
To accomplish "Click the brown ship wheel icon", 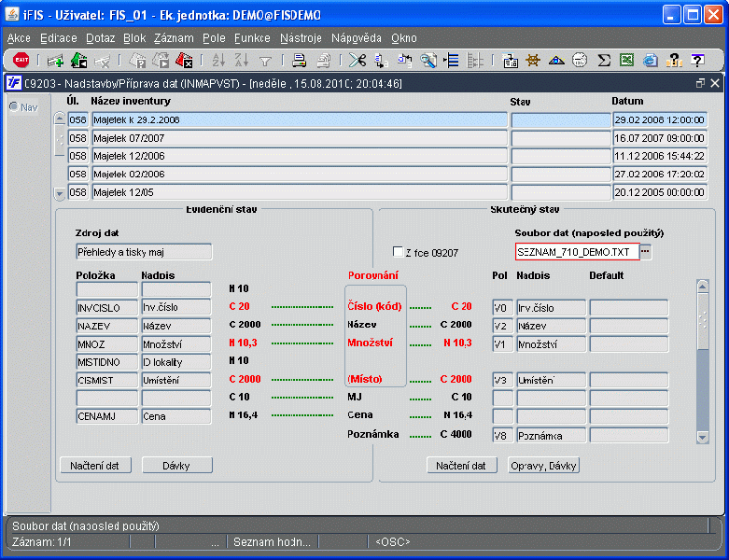I will tap(533, 61).
